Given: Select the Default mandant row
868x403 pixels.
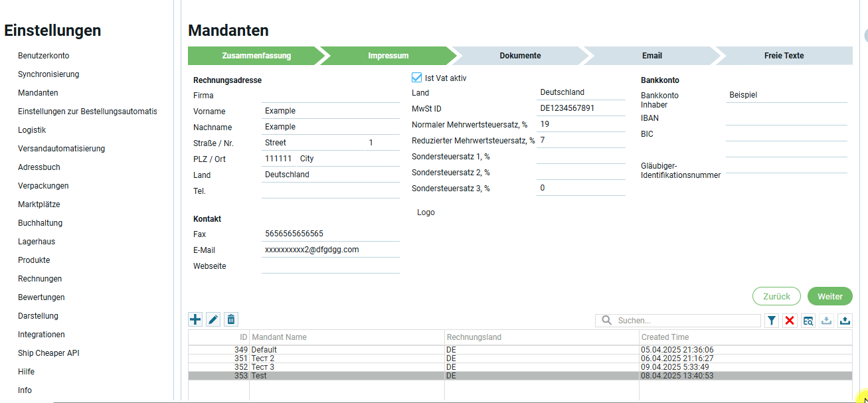Looking at the screenshot, I should pos(345,349).
